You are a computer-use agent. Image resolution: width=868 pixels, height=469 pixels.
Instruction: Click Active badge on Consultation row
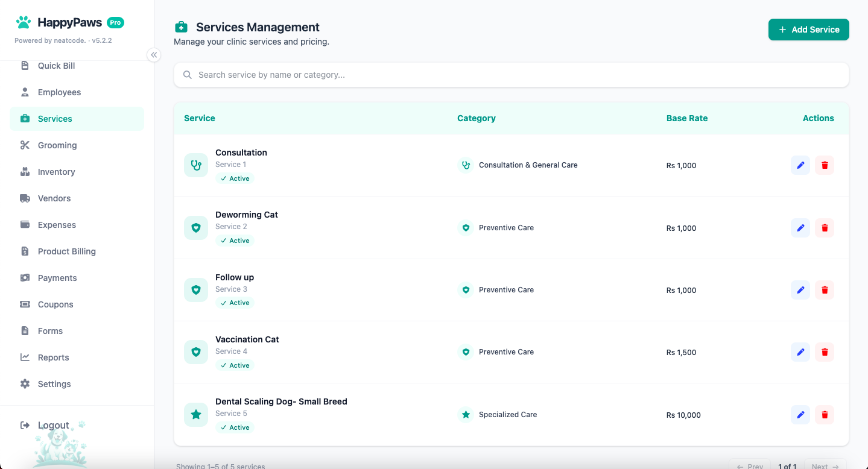235,178
